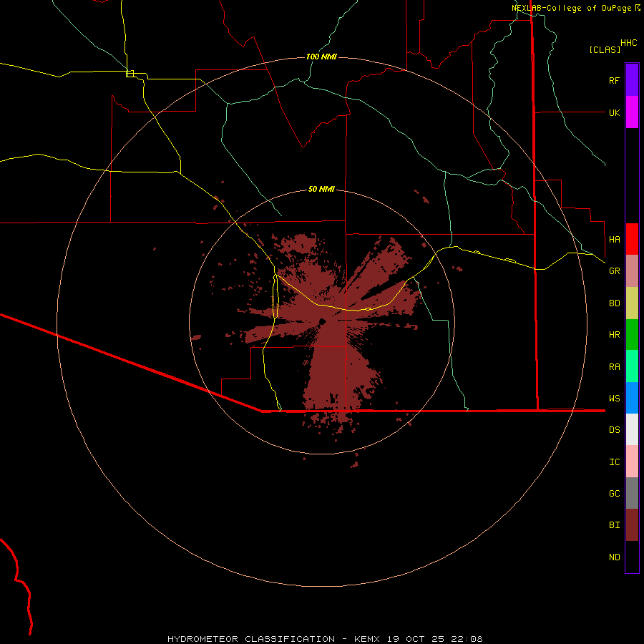Click the purple RF color swatch
The image size is (644, 644).
[x=632, y=80]
